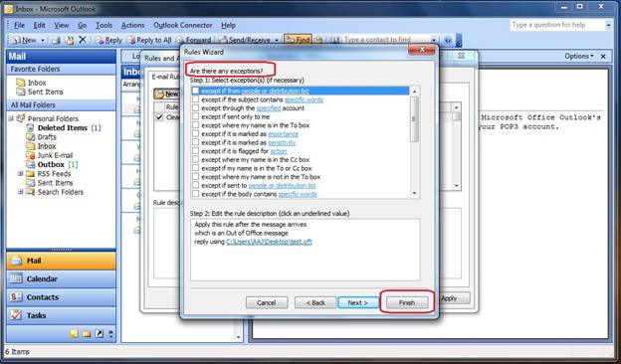Click in 'Type a contact to find' field
The height and width of the screenshot is (364, 621).
click(x=386, y=40)
